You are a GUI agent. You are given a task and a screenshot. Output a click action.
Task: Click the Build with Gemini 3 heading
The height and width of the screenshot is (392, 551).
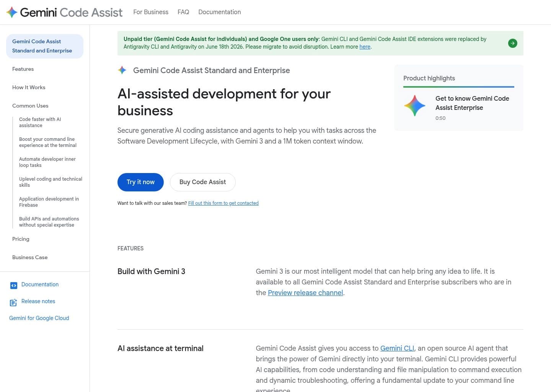click(151, 272)
